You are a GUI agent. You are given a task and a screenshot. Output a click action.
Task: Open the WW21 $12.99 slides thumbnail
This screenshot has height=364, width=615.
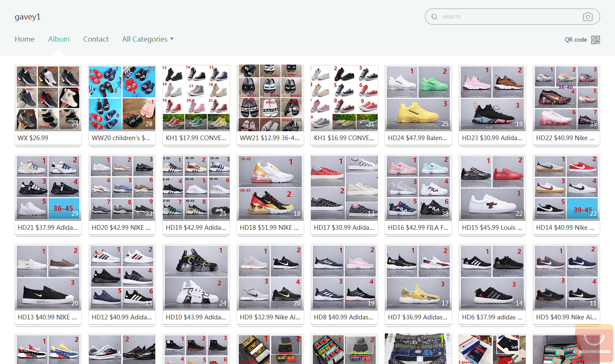point(270,98)
